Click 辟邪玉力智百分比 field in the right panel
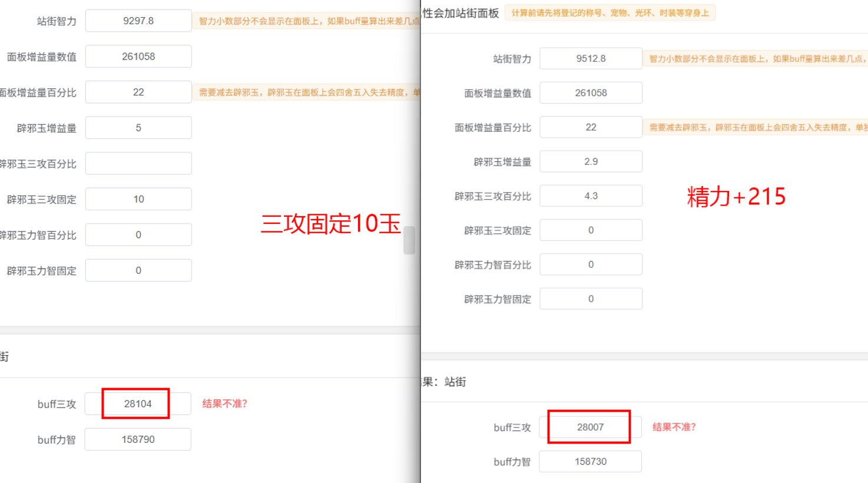This screenshot has height=483, width=868. (591, 265)
